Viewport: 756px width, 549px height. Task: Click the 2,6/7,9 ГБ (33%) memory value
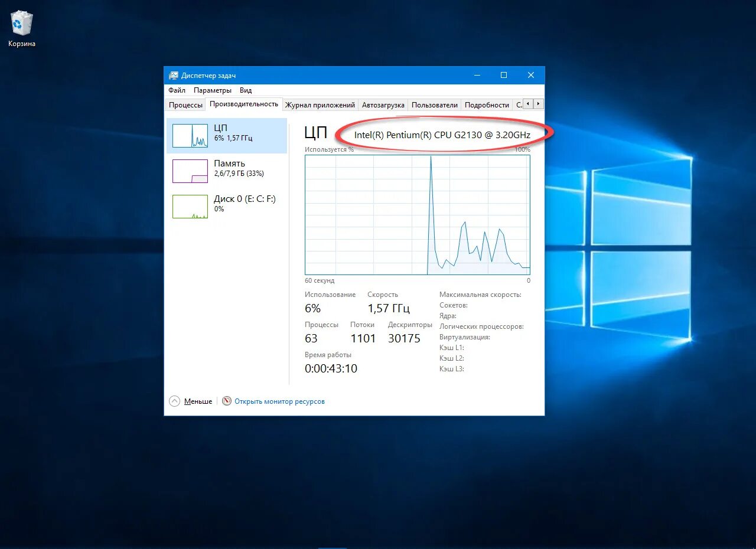[239, 174]
